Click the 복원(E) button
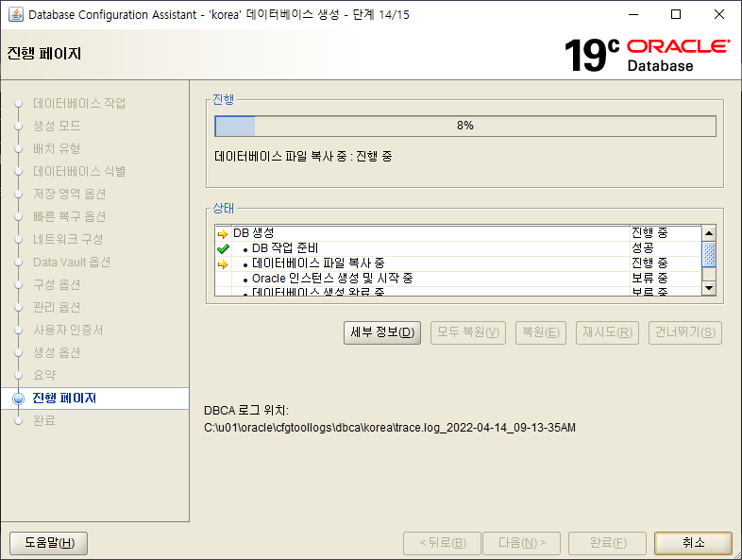 541,332
